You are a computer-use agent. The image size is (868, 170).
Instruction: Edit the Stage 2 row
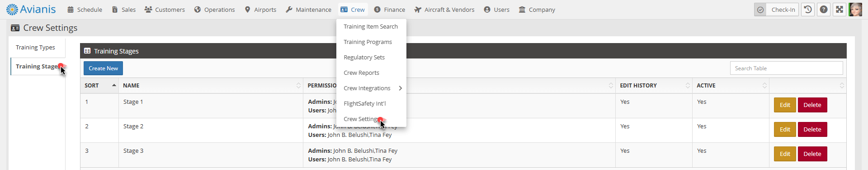[x=785, y=130]
